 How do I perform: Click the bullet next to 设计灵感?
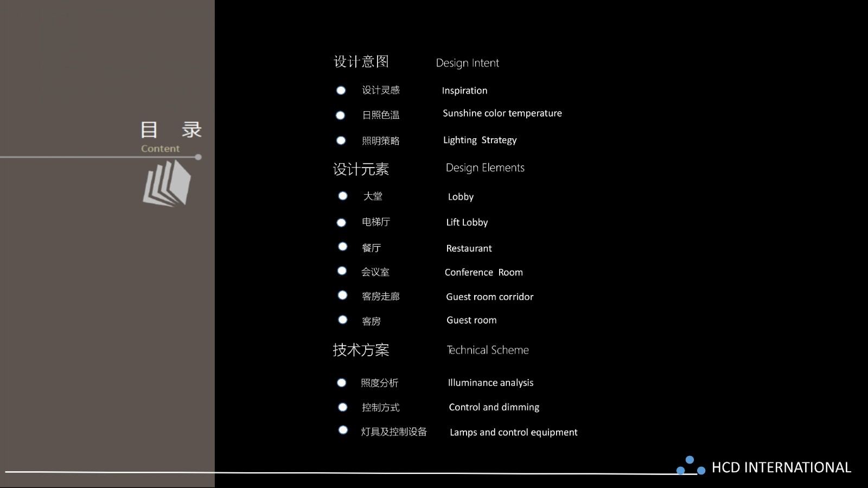341,91
